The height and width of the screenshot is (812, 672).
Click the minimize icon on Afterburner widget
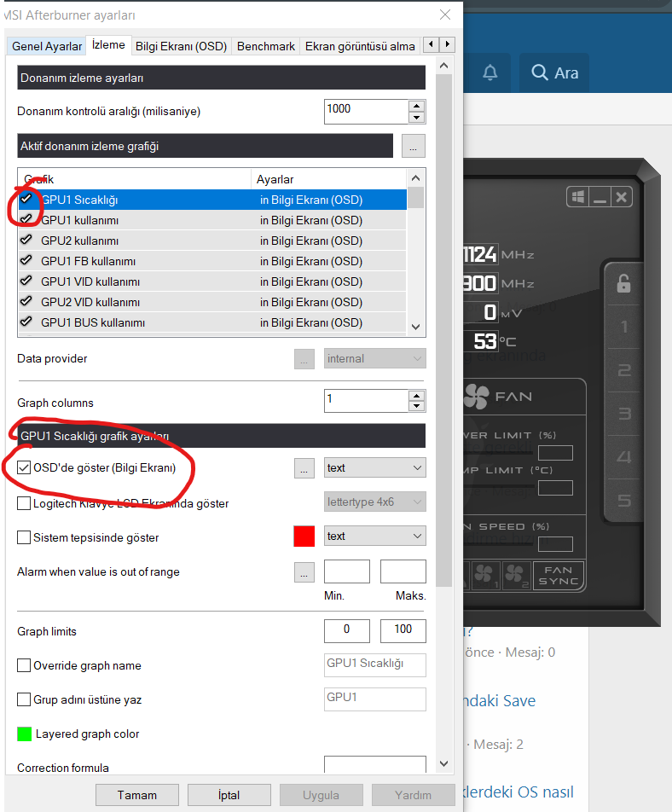click(600, 197)
